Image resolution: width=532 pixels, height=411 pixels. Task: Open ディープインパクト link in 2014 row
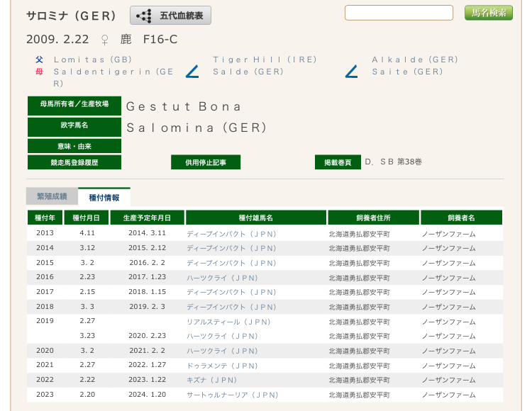231,248
